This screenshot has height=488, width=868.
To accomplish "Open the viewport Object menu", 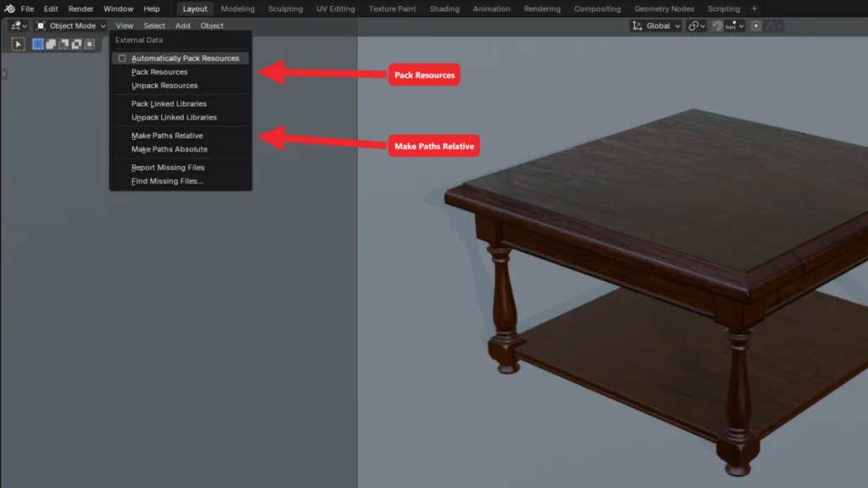I will click(x=212, y=26).
